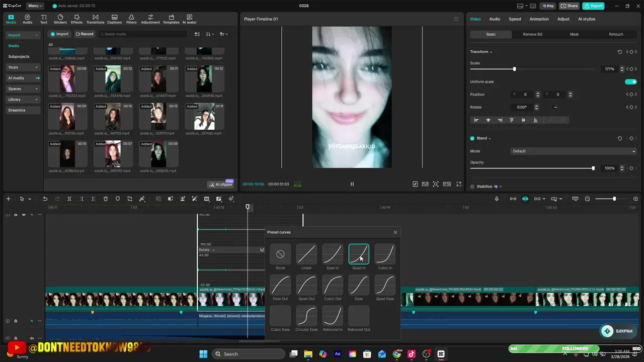Choose the Cubic Out curve preset
The width and height of the screenshot is (644, 362).
coord(333,285)
